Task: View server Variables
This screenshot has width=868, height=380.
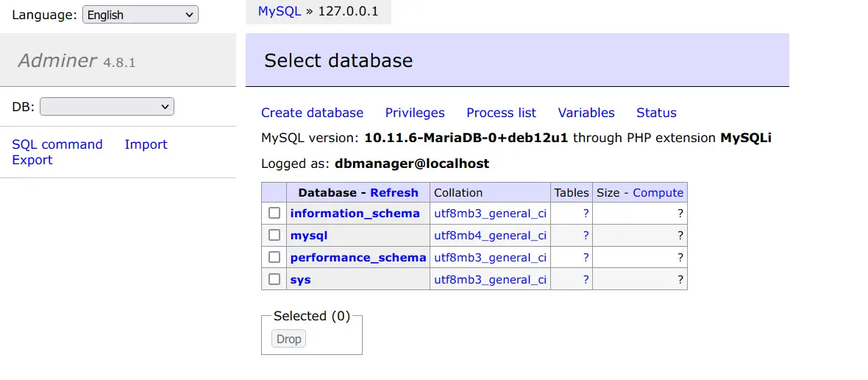Action: (x=586, y=113)
